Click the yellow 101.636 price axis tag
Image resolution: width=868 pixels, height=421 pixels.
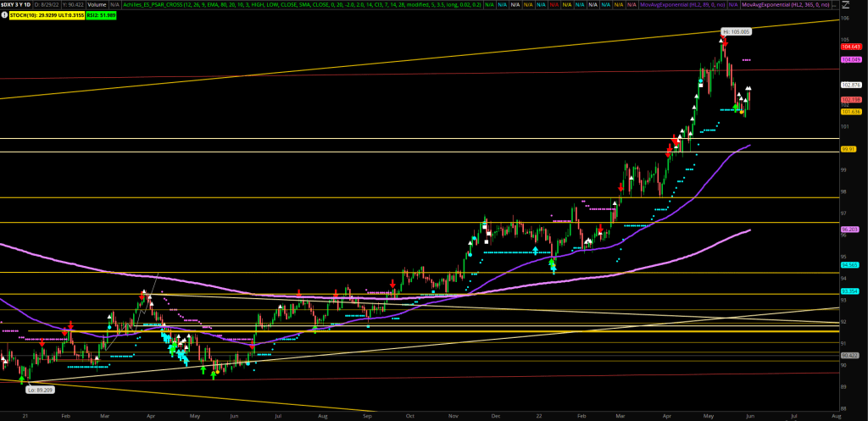(850, 111)
